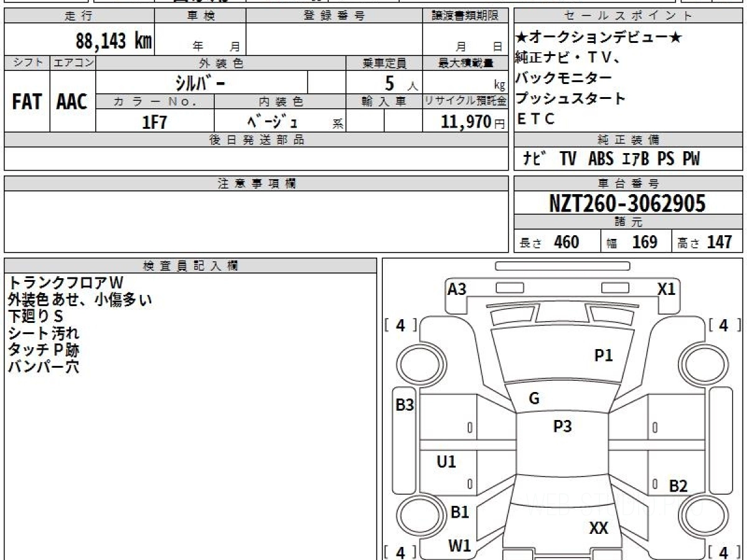Click the 後日発送部品 section header

click(x=256, y=140)
